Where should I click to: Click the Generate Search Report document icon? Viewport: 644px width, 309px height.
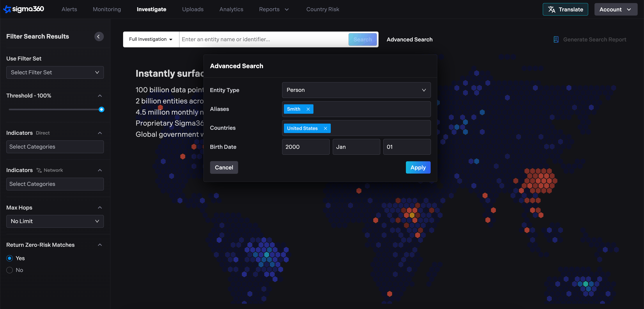coord(556,39)
